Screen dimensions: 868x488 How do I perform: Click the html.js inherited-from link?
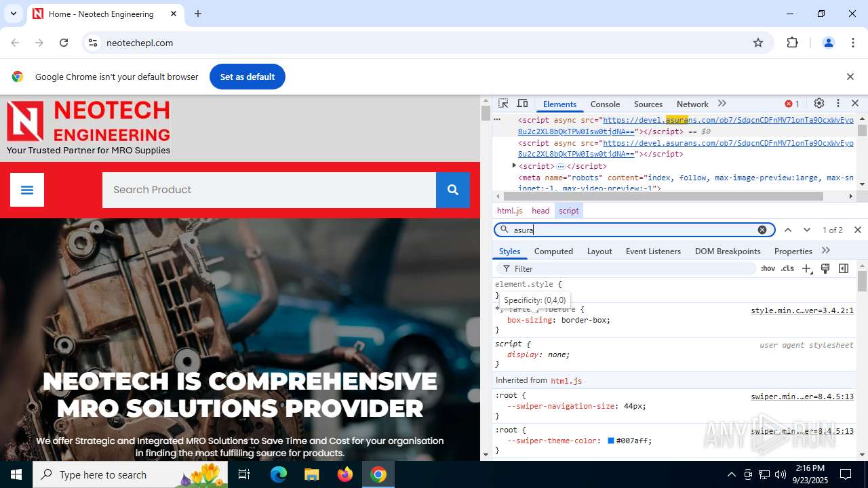pos(566,381)
